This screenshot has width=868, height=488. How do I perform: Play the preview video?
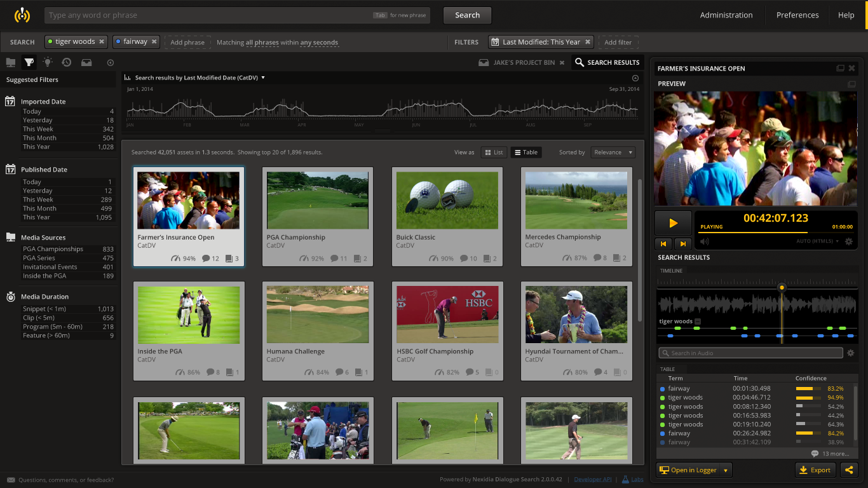[673, 223]
